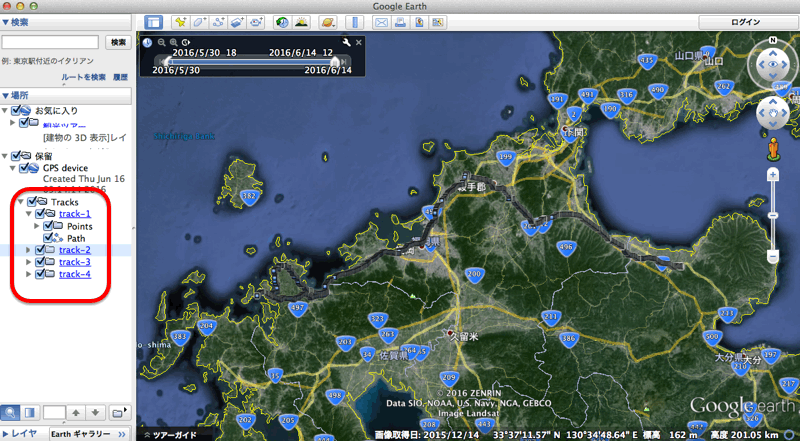The image size is (800, 441).
Task: Click the ログイン sign-in button
Action: pyautogui.click(x=745, y=22)
